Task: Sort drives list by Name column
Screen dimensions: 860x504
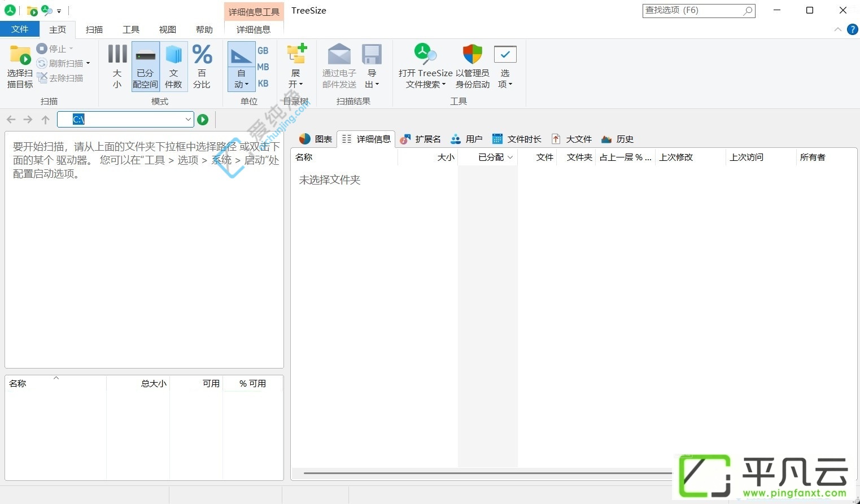Action: click(56, 384)
